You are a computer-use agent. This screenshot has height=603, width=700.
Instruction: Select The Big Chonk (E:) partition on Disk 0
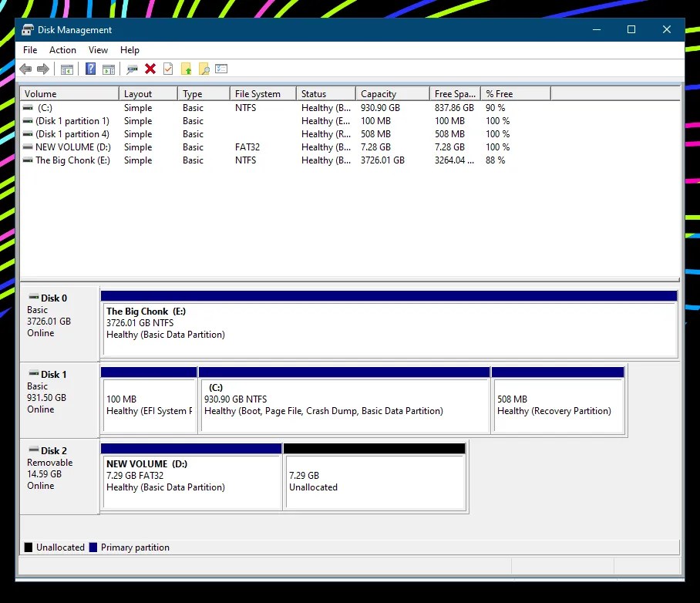click(x=389, y=323)
